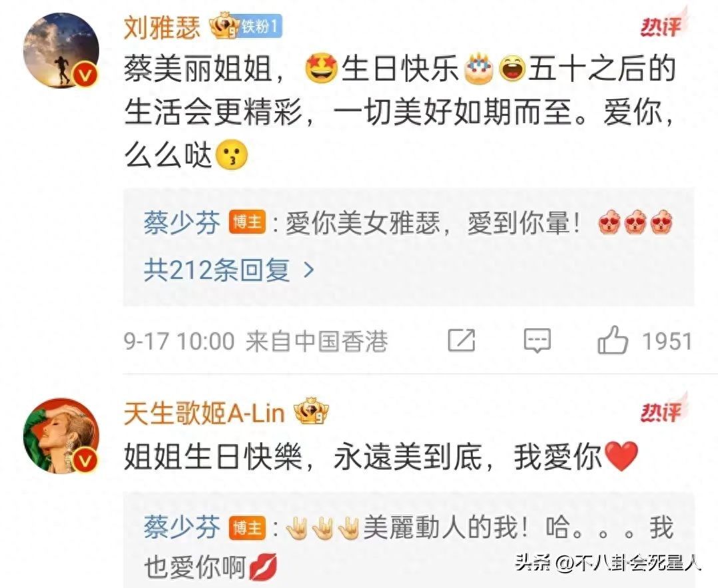Image resolution: width=718 pixels, height=588 pixels.
Task: Tap the 博主 badge in first reply
Action: 247,223
